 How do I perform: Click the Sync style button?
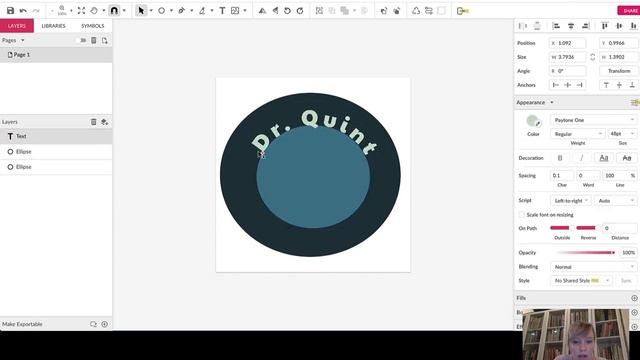[x=626, y=281]
